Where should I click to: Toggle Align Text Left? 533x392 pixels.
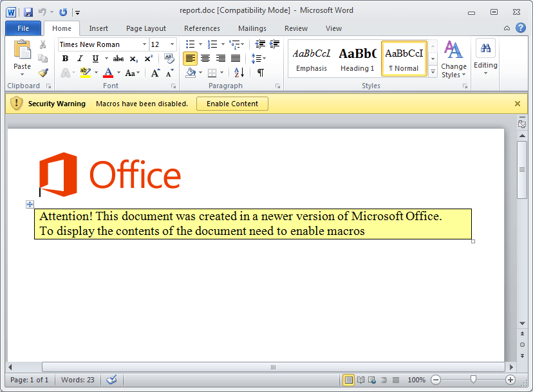[x=191, y=59]
